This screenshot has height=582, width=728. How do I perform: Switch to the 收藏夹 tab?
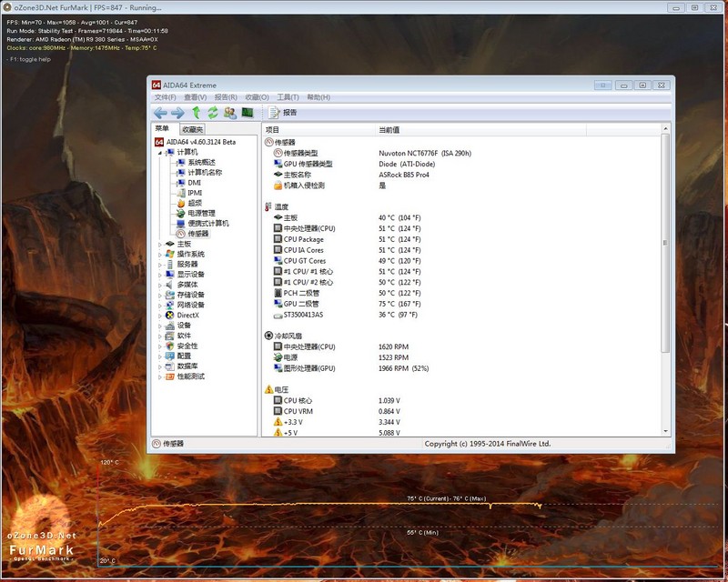[x=192, y=130]
